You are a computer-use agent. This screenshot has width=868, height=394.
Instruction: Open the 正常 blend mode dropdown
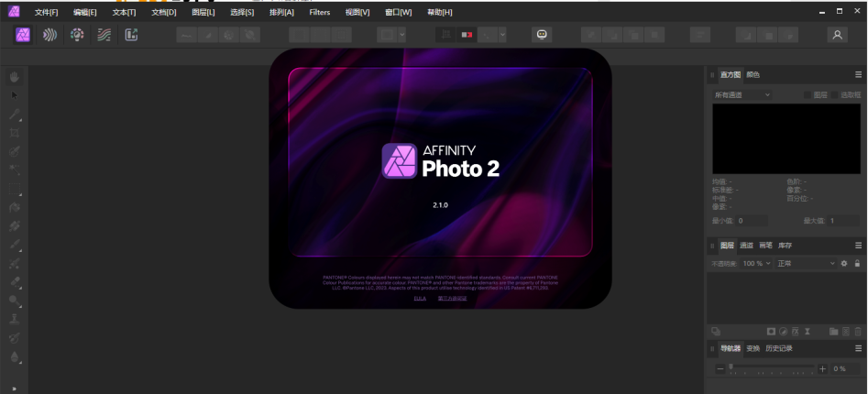tap(806, 263)
